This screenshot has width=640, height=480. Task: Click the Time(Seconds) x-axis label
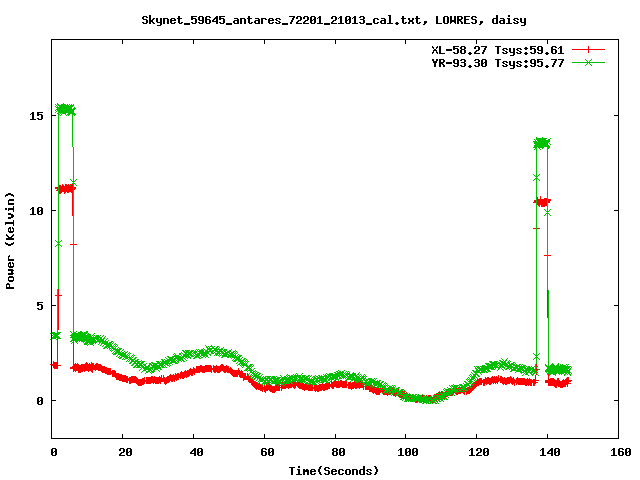pos(333,471)
